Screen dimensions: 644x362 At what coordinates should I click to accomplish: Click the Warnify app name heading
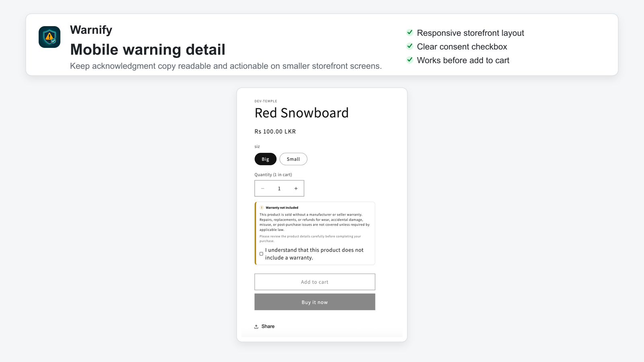[91, 30]
